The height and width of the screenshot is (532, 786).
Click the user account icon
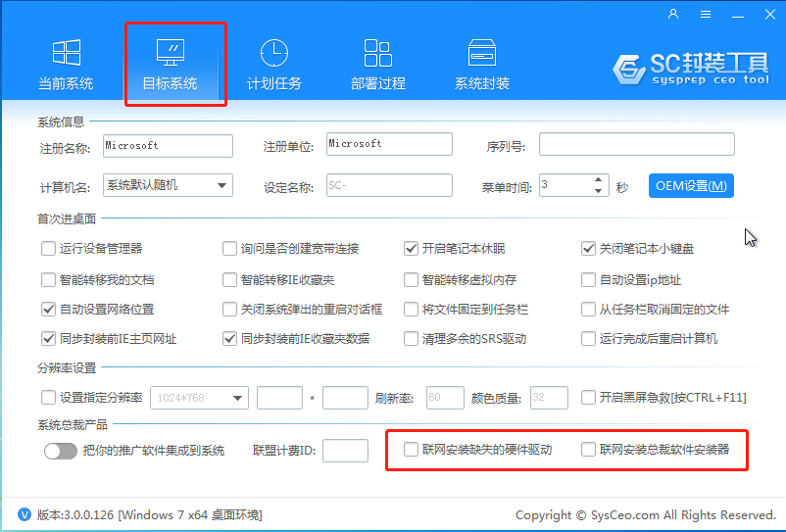pos(673,14)
